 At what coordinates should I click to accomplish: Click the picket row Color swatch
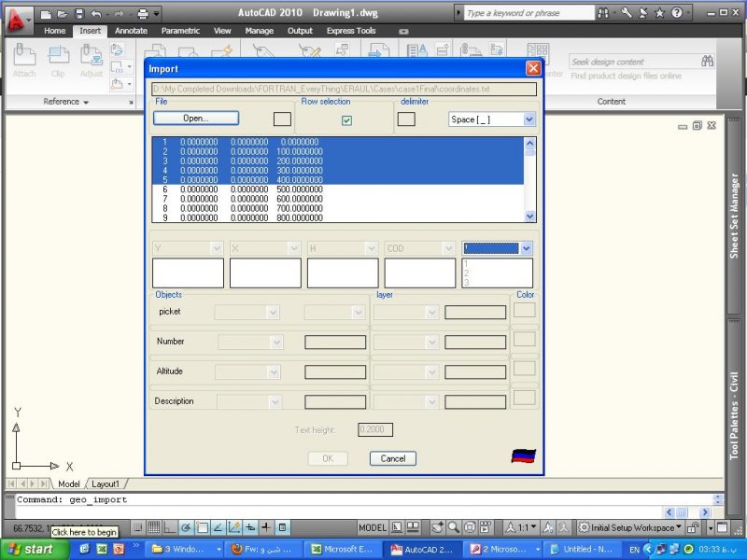point(525,310)
